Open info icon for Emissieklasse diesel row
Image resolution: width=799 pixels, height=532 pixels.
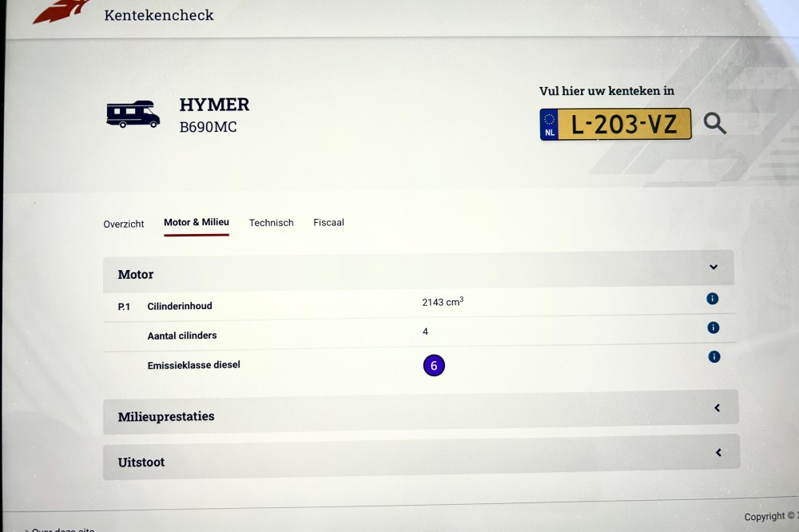click(714, 357)
